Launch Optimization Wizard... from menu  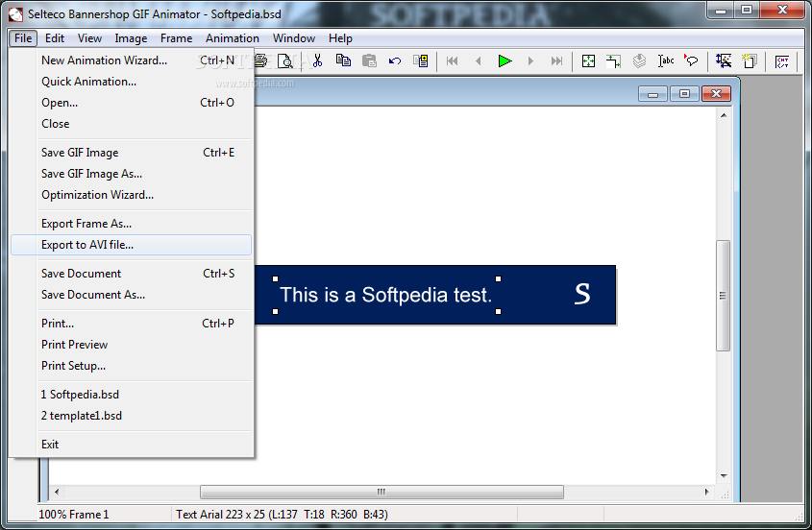pyautogui.click(x=131, y=195)
